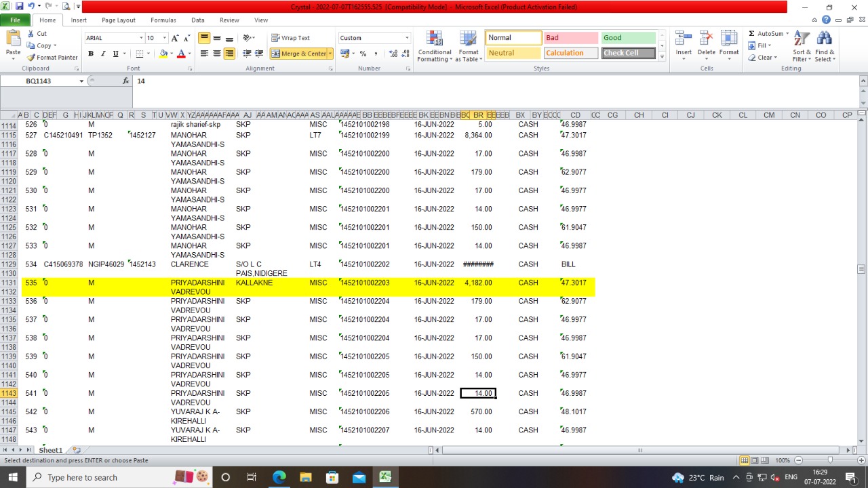The width and height of the screenshot is (868, 488).
Task: Open File Explorer from the taskbar
Action: 305,477
